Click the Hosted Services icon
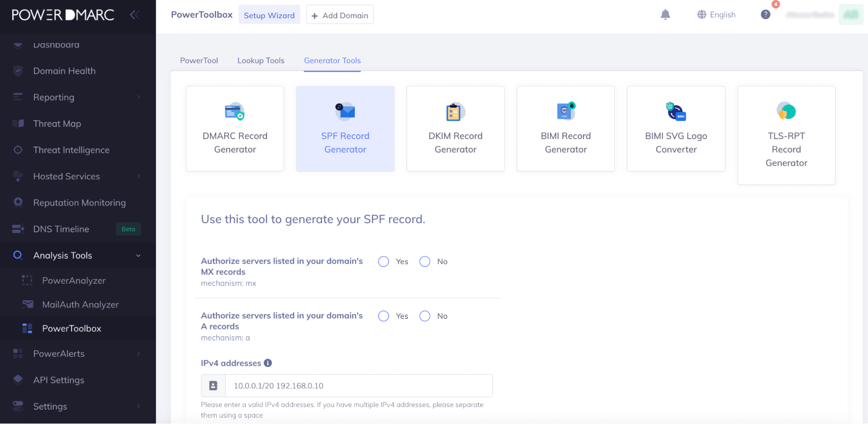The image size is (868, 424). (18, 176)
